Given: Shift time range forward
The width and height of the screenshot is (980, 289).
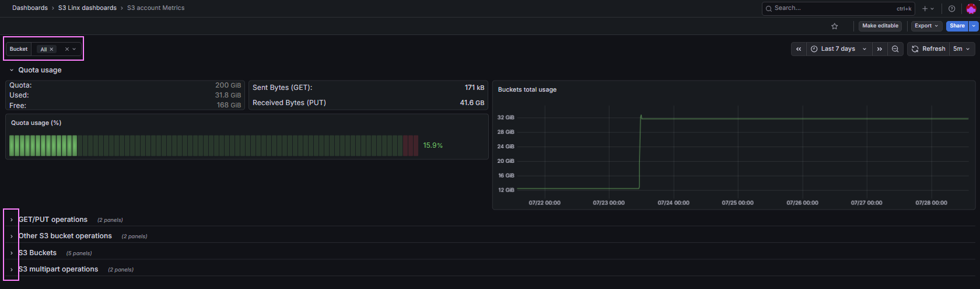Looking at the screenshot, I should [879, 49].
